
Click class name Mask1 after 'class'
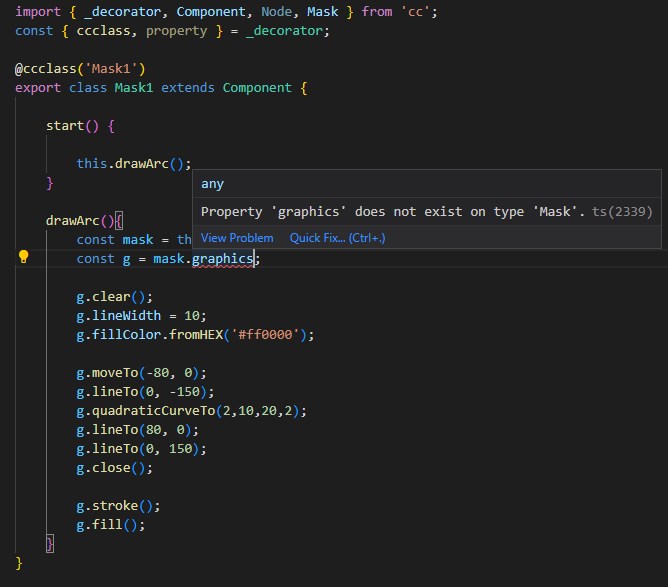pyautogui.click(x=133, y=88)
